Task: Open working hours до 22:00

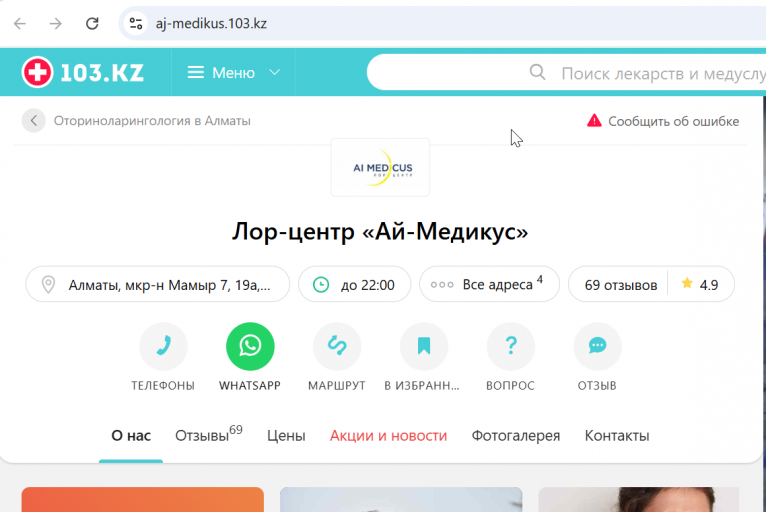Action: (x=355, y=284)
